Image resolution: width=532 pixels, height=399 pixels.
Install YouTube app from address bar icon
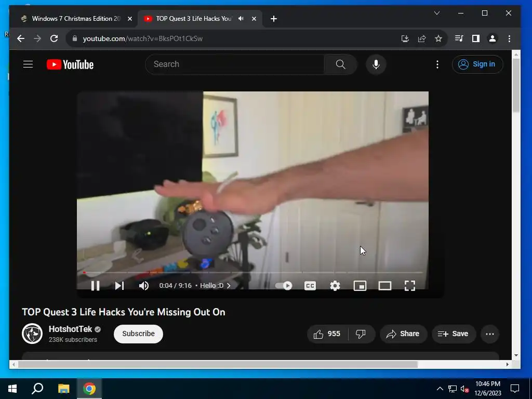tap(405, 38)
